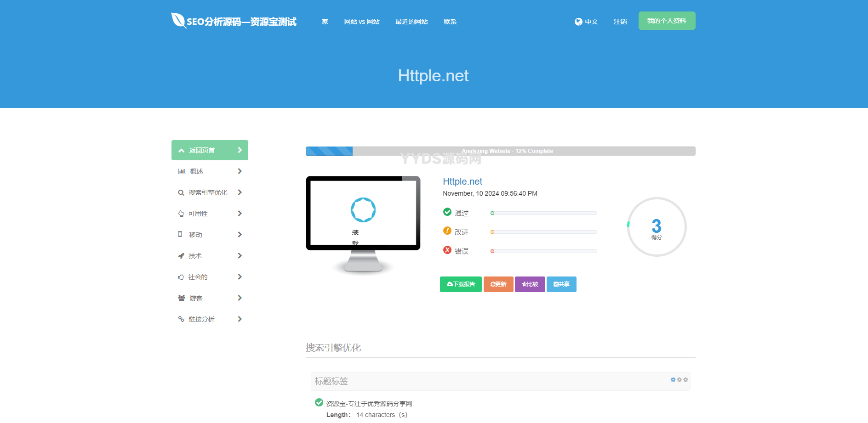Expand the 技术 sidebar chevron
This screenshot has height=423, width=868.
click(240, 256)
